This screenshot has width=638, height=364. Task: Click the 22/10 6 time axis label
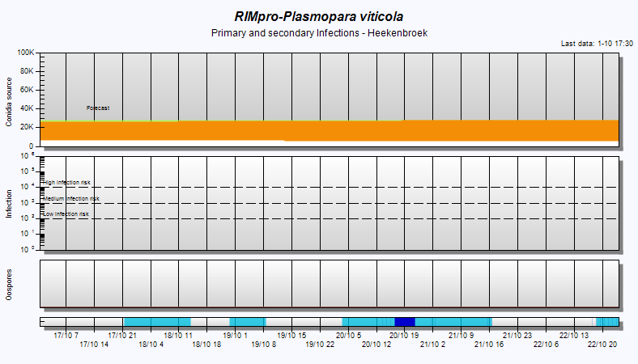tap(546, 345)
